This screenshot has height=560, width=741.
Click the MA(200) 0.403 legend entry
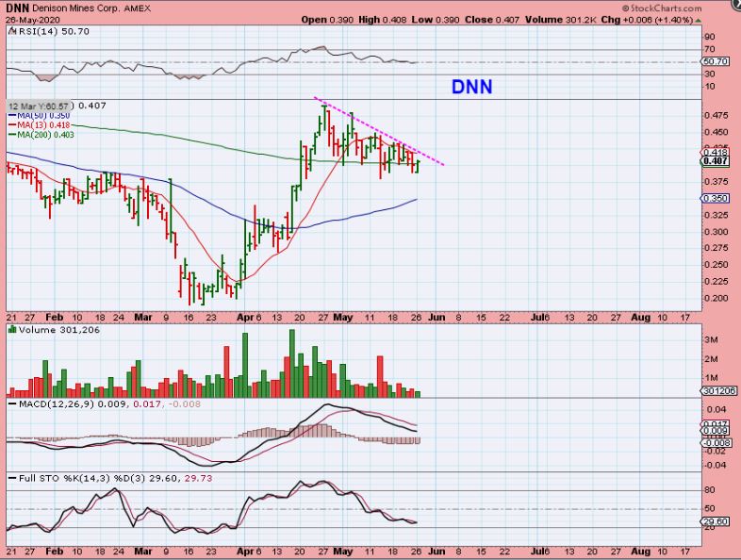(x=41, y=135)
